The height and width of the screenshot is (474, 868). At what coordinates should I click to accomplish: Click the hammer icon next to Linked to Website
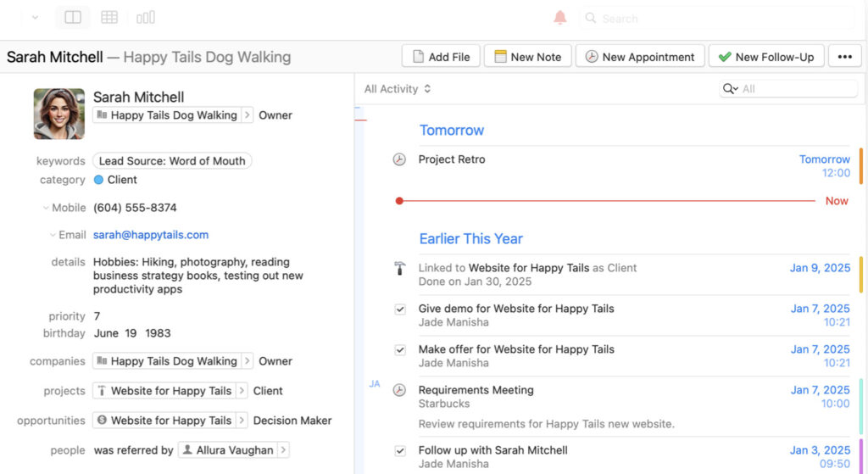(x=399, y=268)
